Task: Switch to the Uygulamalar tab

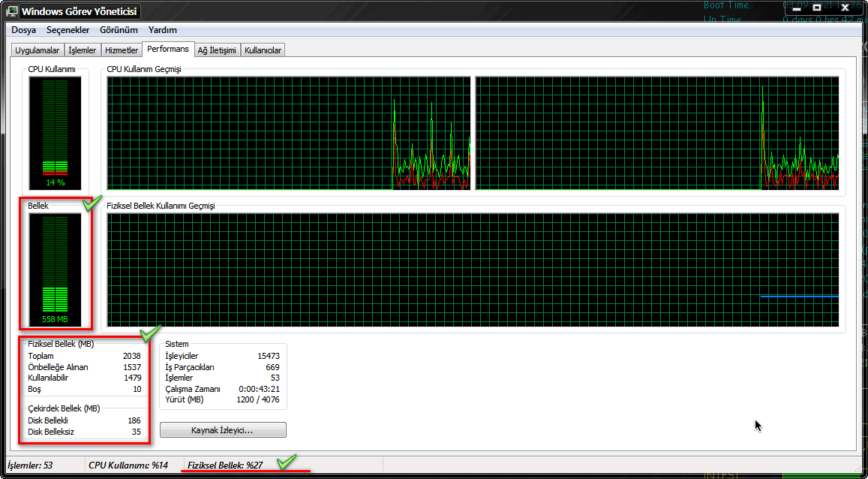Action: click(37, 50)
